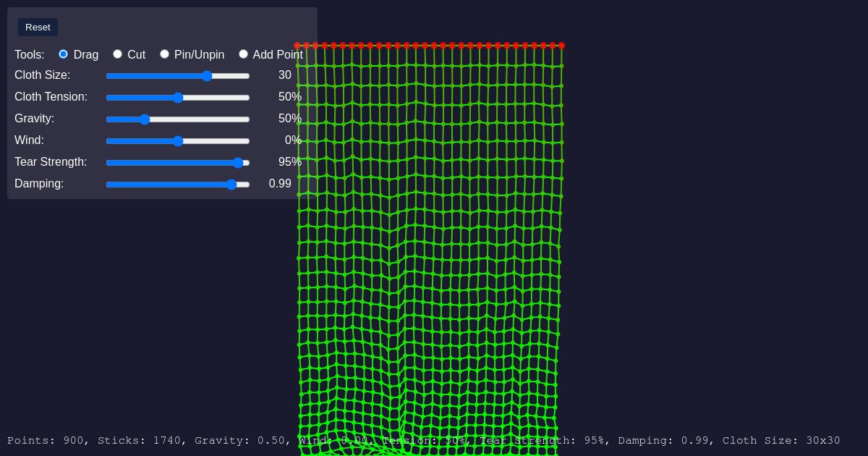
Task: Click the Gravity slider handle
Action: tap(145, 119)
